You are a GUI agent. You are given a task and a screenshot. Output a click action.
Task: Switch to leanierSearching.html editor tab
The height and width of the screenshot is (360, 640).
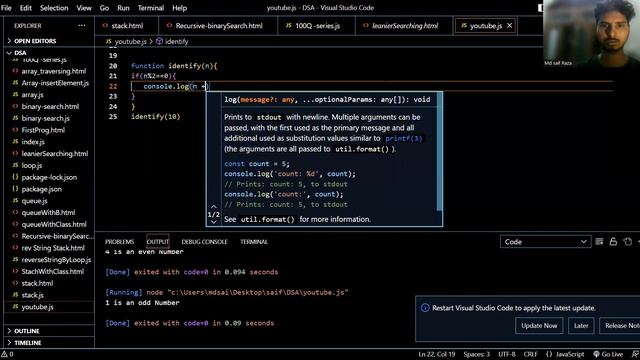click(x=404, y=26)
